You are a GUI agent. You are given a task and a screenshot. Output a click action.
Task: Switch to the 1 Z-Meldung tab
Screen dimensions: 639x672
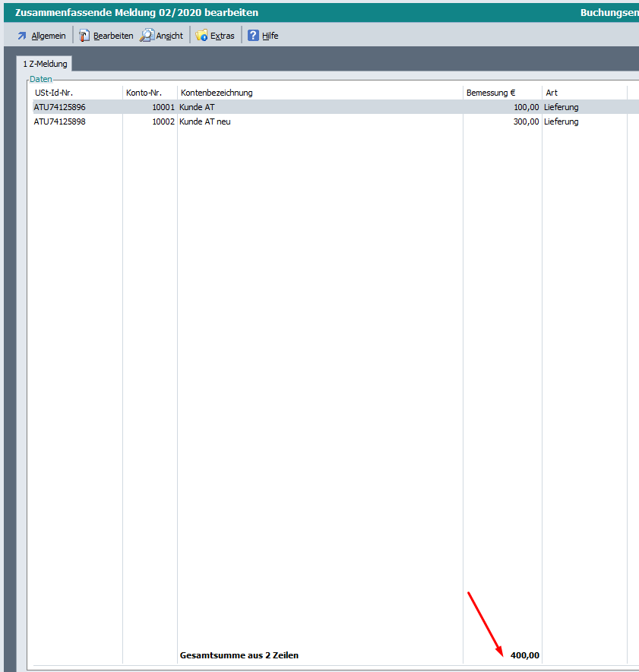[x=45, y=64]
